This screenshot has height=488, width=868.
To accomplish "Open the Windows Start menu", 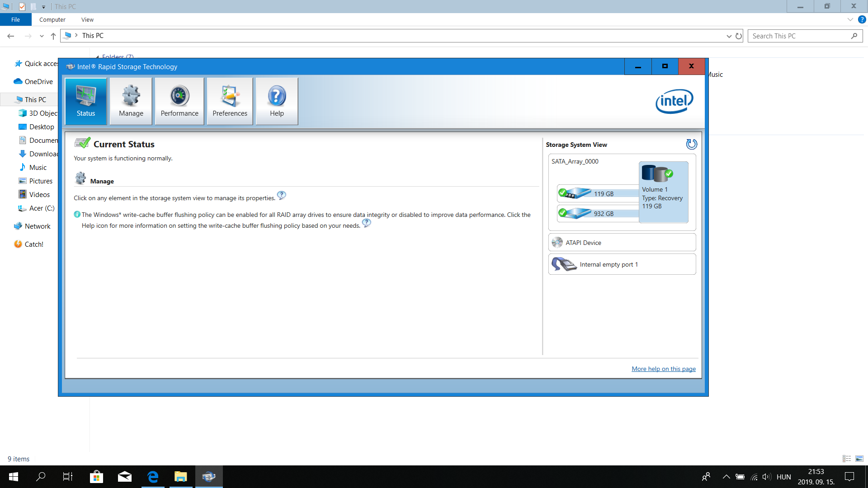I will point(14,477).
